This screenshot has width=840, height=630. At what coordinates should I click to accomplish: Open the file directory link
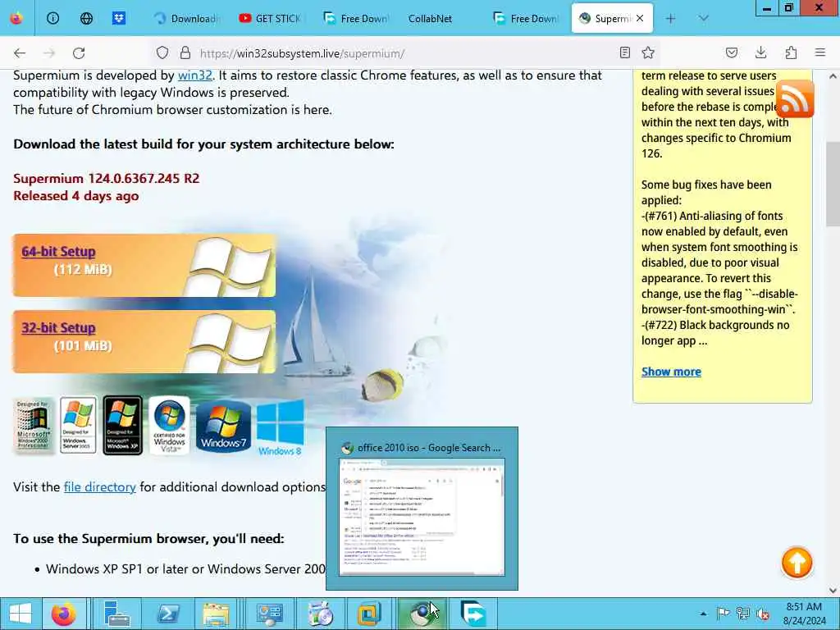pyautogui.click(x=99, y=487)
